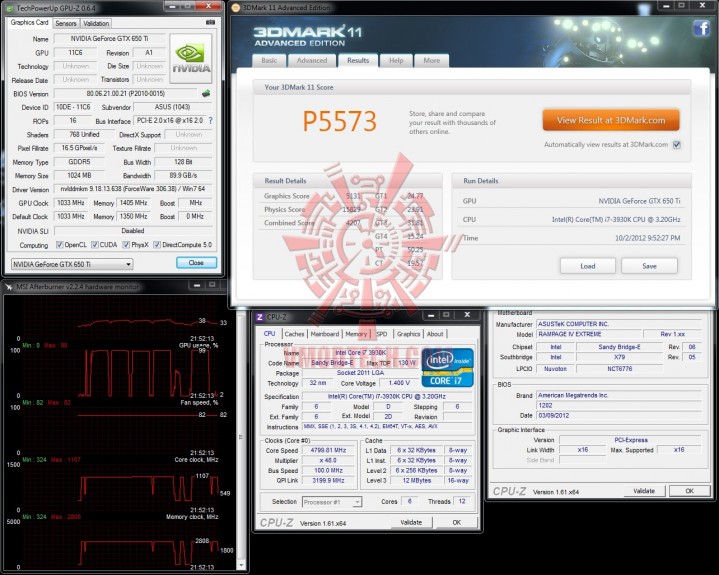Click the MSI Afterburner title bar icon
Image resolution: width=719 pixels, height=575 pixels.
click(x=9, y=287)
